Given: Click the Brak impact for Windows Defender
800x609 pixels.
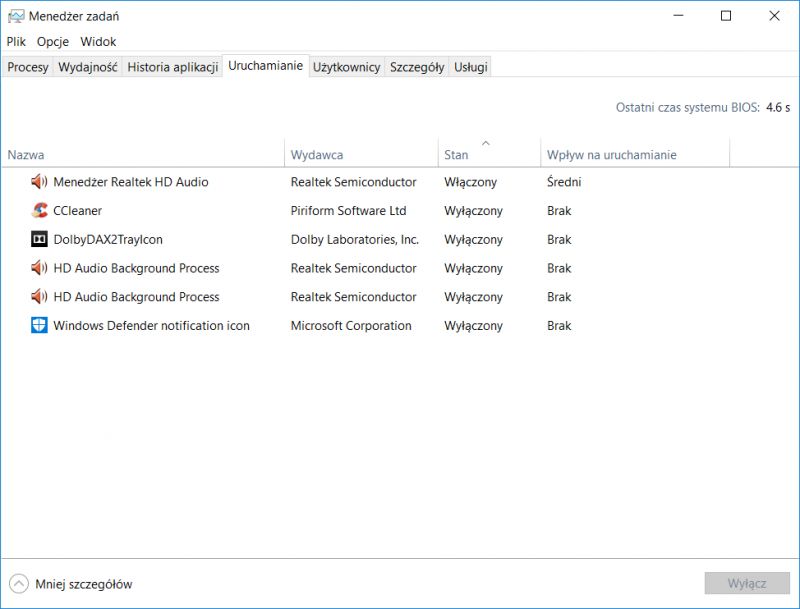Looking at the screenshot, I should 559,325.
